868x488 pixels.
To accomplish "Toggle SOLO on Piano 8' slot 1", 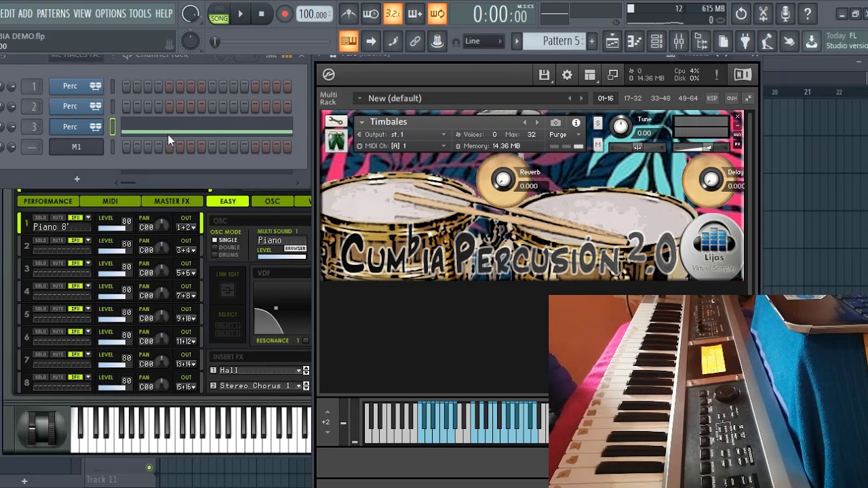I will click(41, 218).
